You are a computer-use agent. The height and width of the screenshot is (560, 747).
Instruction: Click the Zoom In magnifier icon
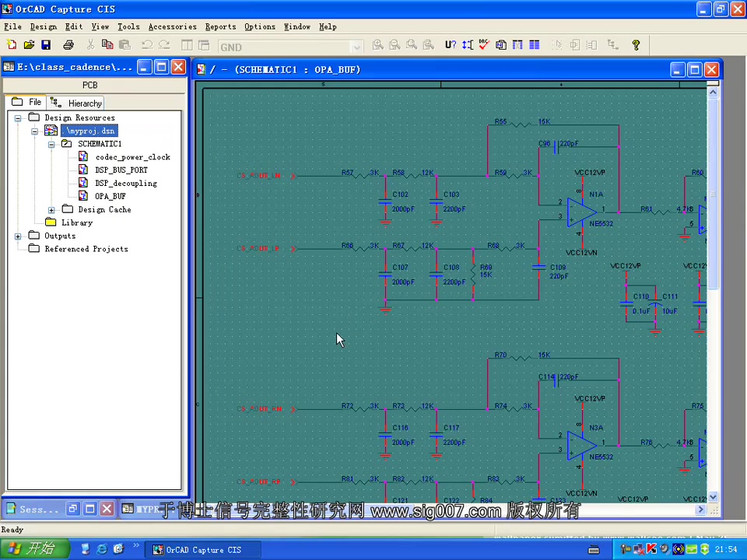[x=378, y=45]
